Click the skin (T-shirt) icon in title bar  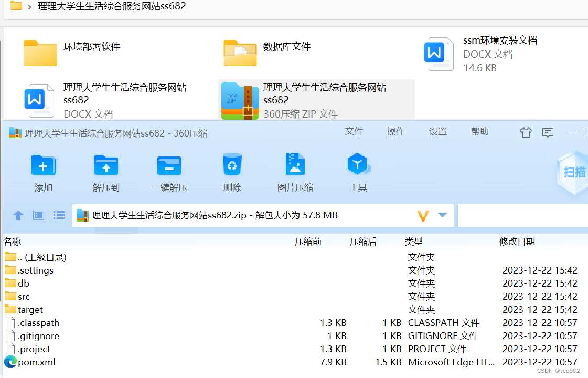(x=526, y=132)
